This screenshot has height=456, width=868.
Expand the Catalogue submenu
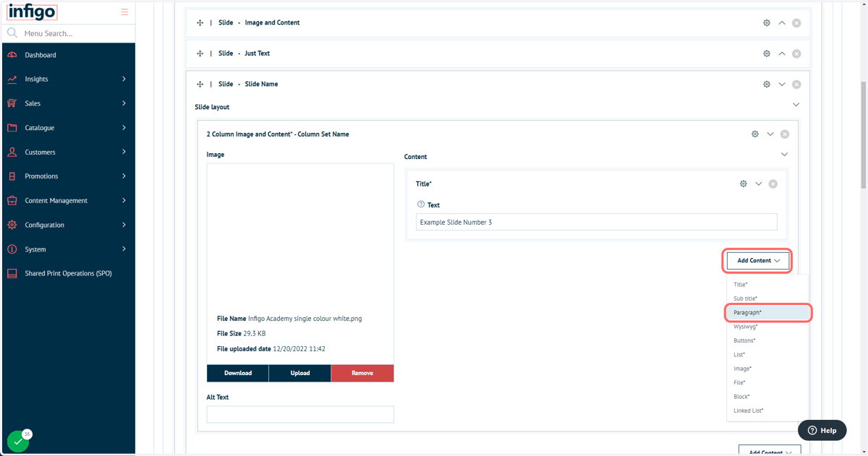[x=124, y=128]
